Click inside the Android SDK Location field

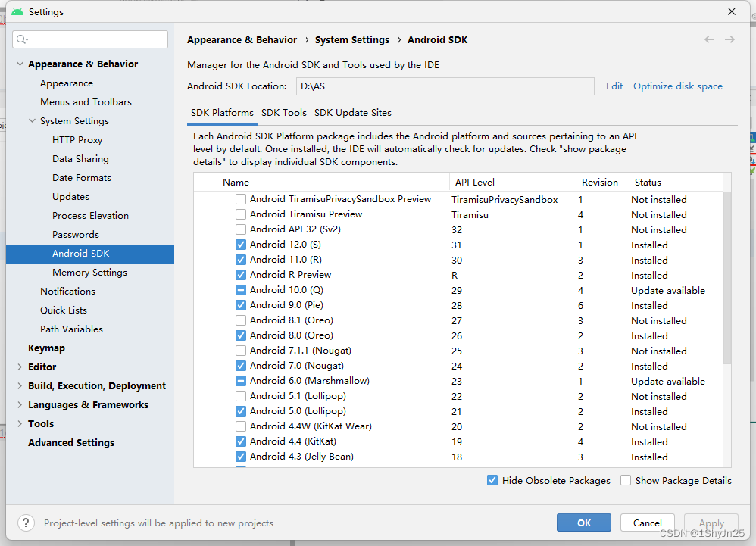coord(445,86)
